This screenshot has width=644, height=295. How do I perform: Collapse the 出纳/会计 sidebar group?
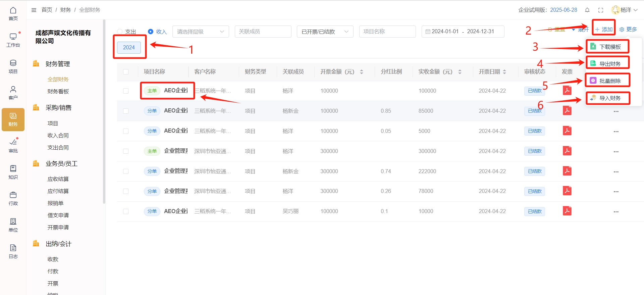(x=58, y=244)
